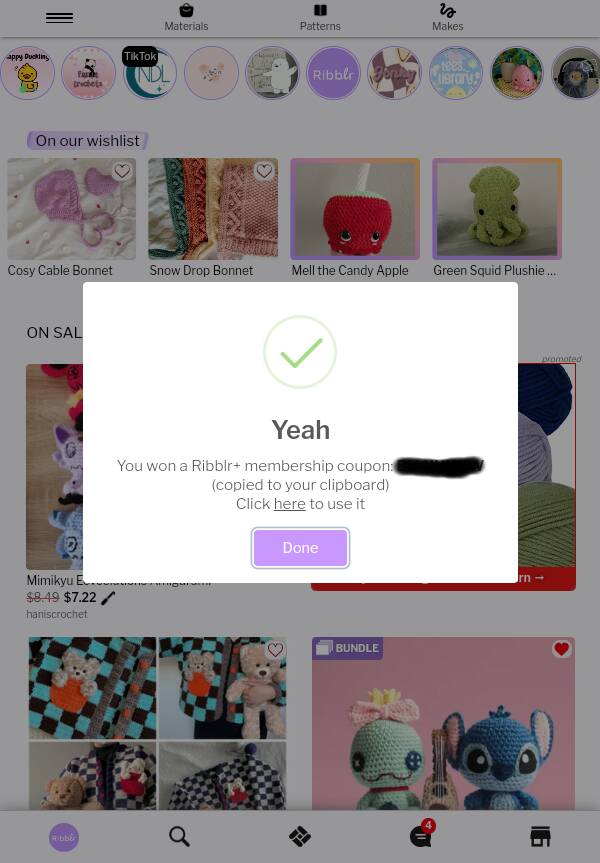600x863 pixels.
Task: Go to the Patterns tab
Action: click(x=320, y=18)
